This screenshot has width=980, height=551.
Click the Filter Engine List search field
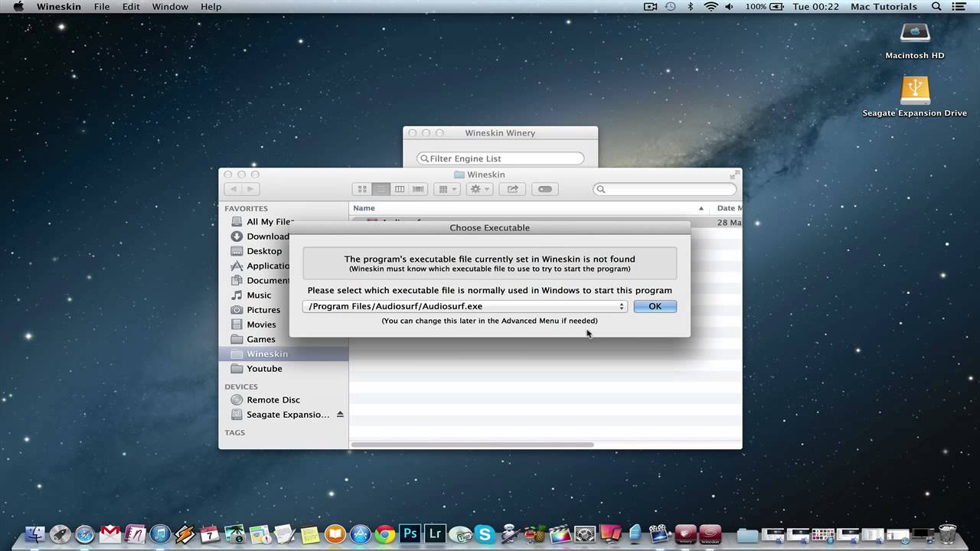click(501, 158)
